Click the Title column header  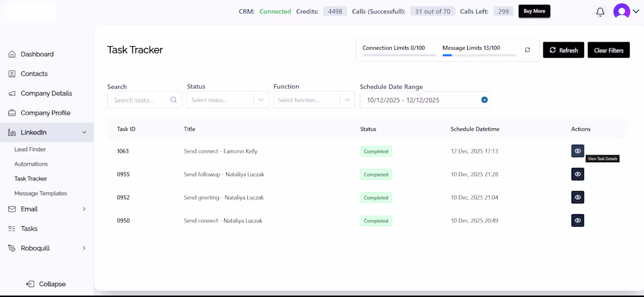(x=189, y=129)
